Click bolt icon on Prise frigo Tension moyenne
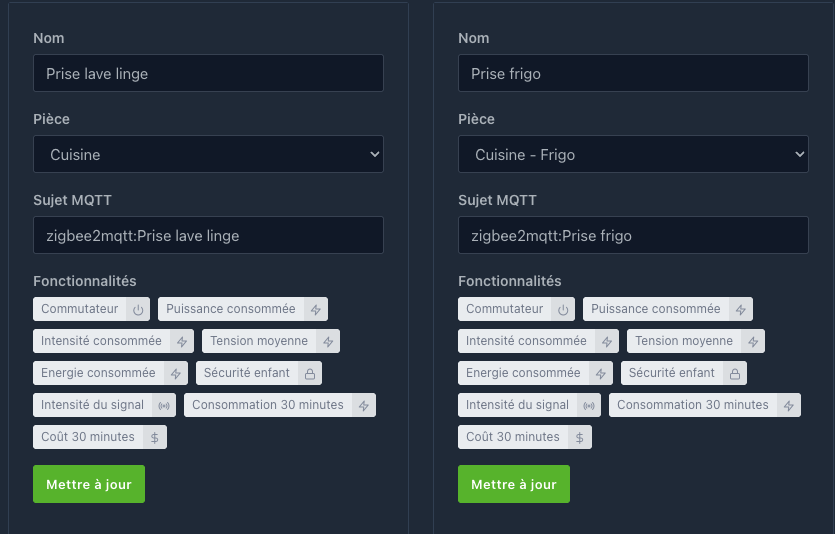835x534 pixels. tap(753, 342)
